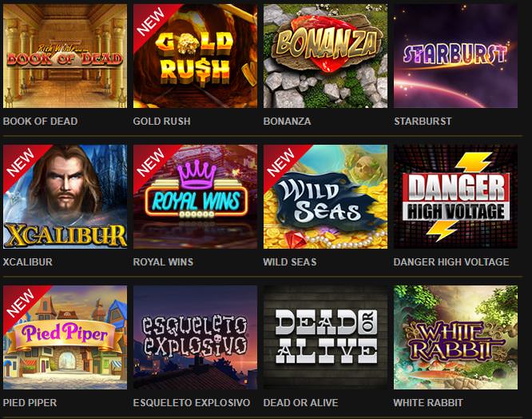Viewport: 532px width, 419px height.
Task: Open the Book of Dead game thumbnail
Action: point(65,56)
